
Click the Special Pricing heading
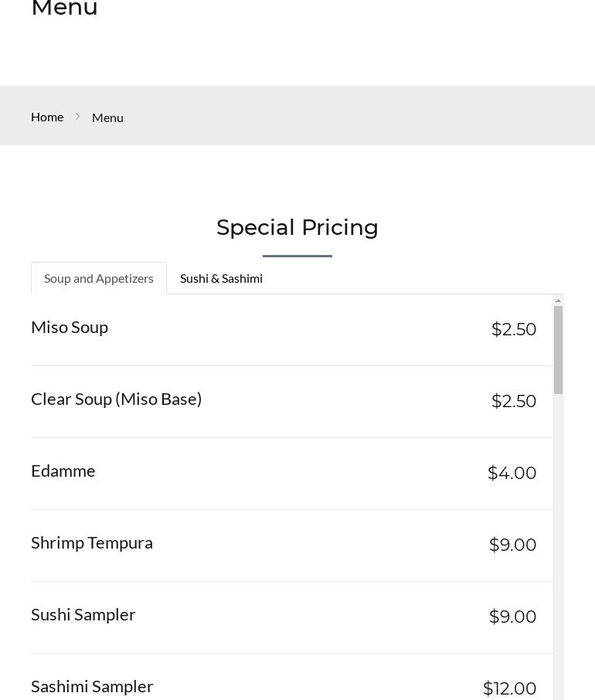coord(297,228)
